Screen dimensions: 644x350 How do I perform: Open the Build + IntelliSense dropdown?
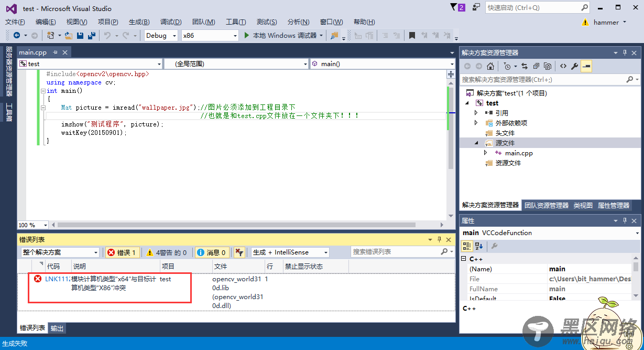290,252
